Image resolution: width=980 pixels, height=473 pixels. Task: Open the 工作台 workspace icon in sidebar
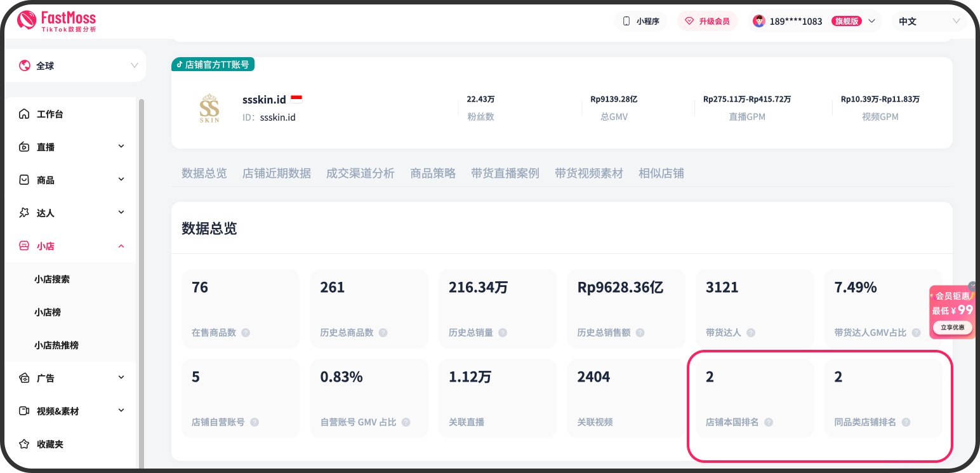click(25, 114)
